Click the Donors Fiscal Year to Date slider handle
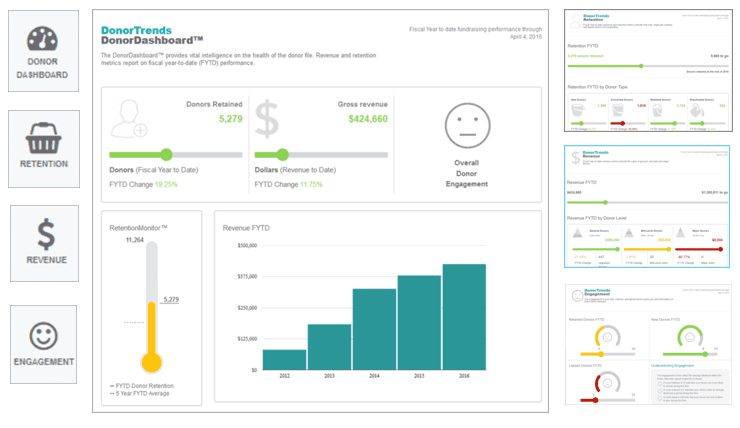This screenshot has width=740, height=428. click(166, 154)
